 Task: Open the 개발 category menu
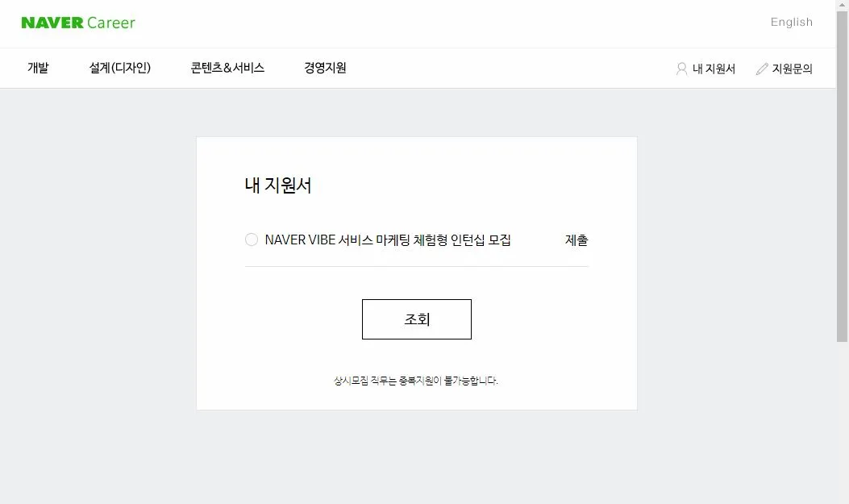click(38, 68)
